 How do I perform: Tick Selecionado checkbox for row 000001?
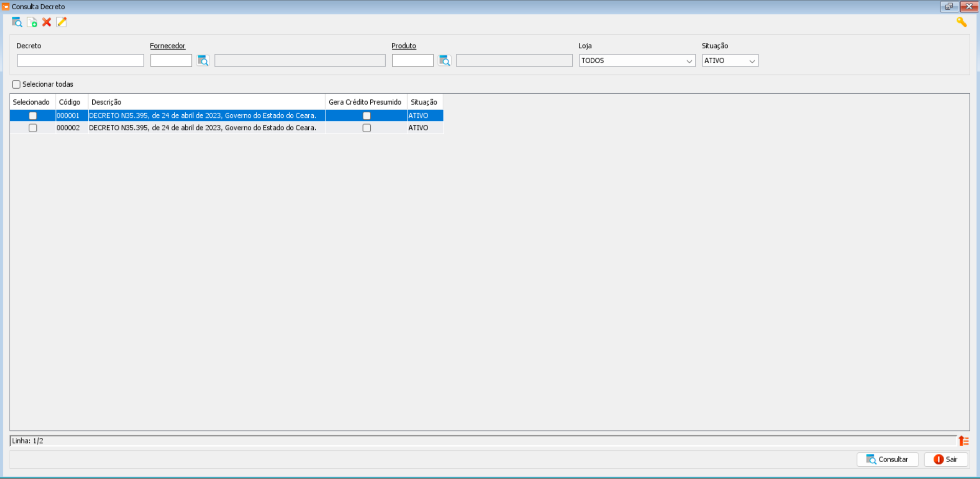(x=33, y=116)
